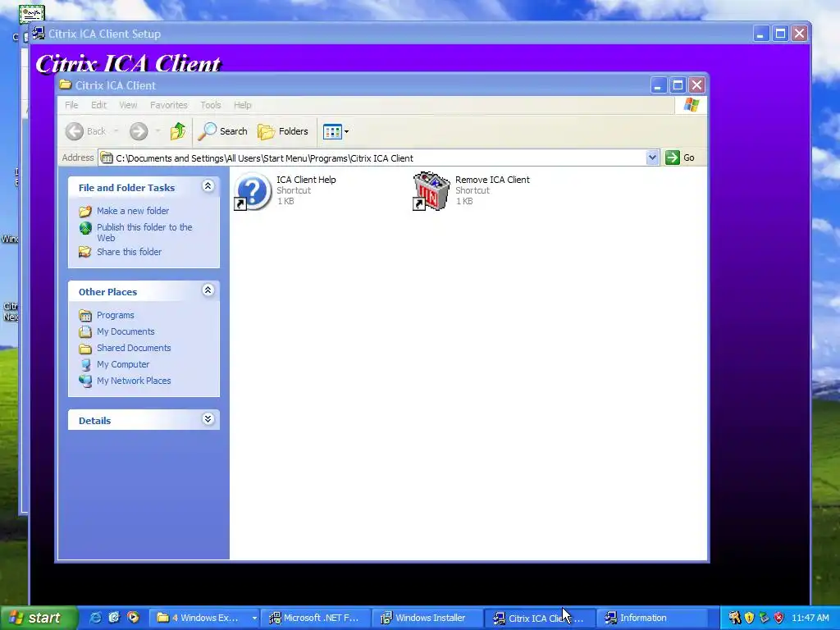
Task: Click the second Quick Launch icon
Action: point(114,618)
